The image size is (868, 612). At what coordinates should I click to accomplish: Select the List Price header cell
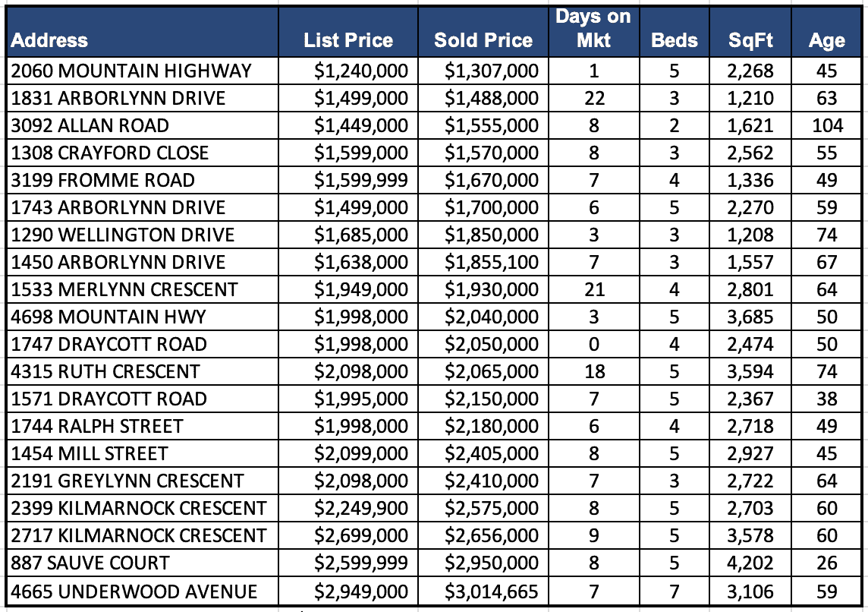click(348, 40)
